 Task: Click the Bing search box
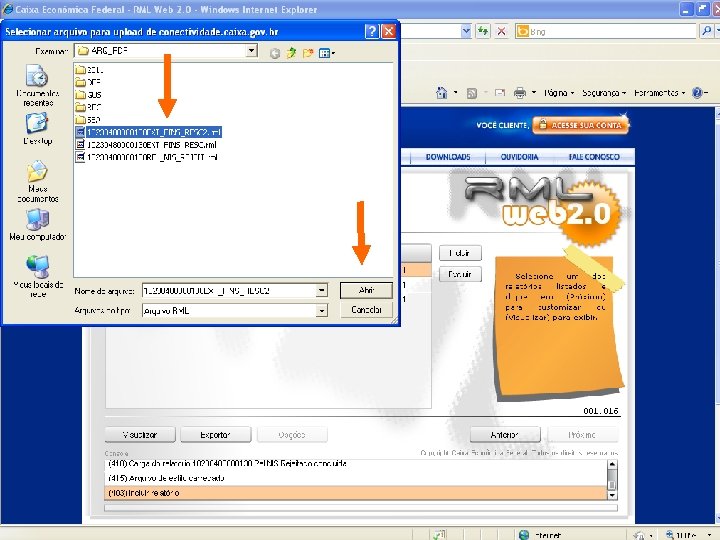pos(606,31)
